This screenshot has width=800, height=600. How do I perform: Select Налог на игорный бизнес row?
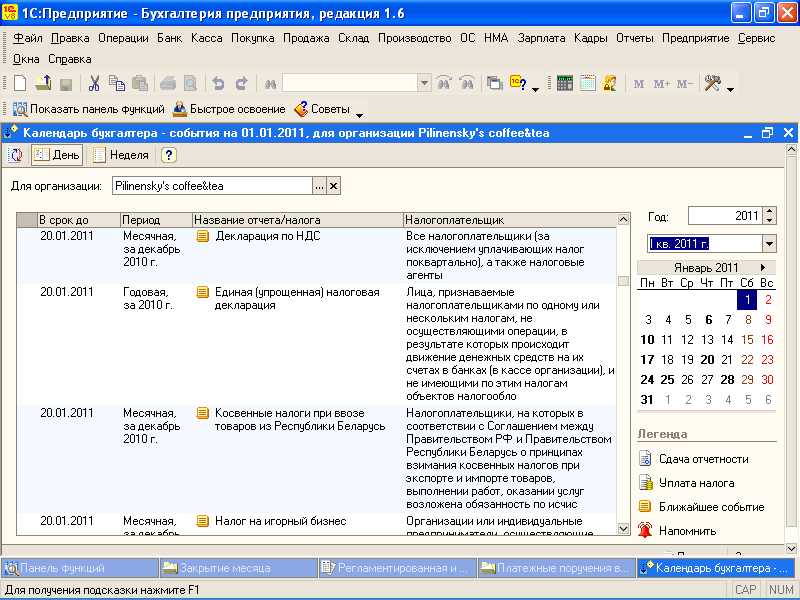click(x=316, y=524)
